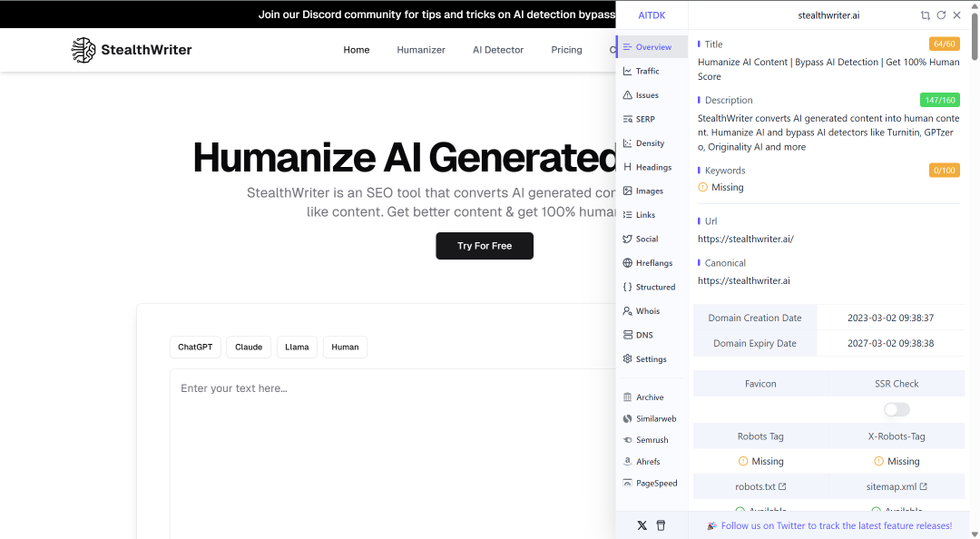Open the sitemap.xml link

point(897,486)
